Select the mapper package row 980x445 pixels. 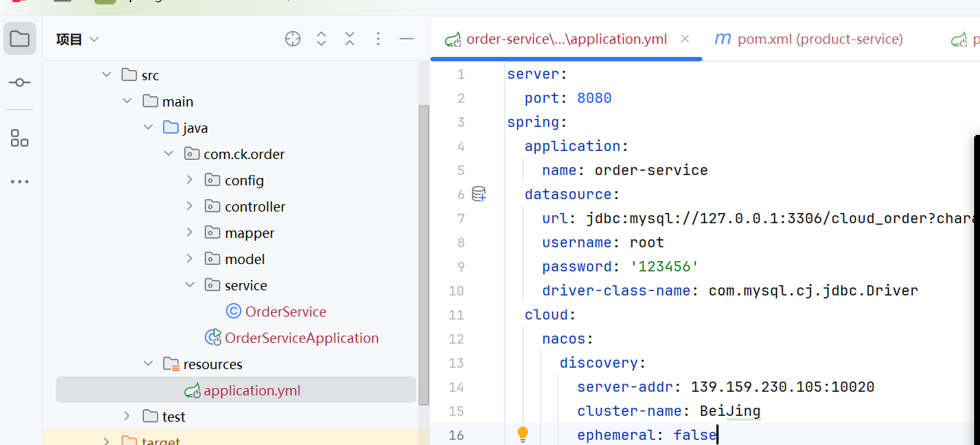[x=236, y=233]
